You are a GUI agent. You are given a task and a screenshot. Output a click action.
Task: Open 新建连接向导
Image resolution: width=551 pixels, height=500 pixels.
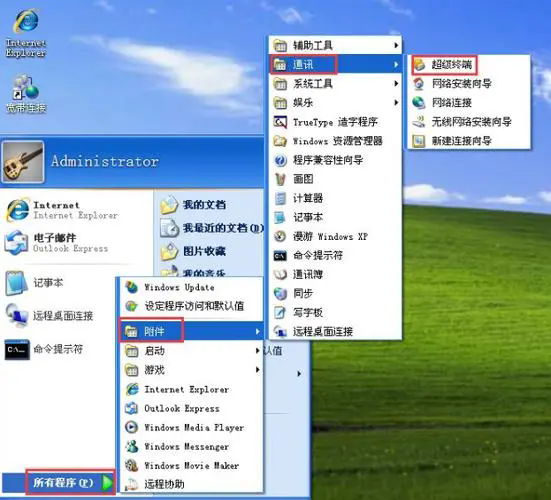point(469,141)
